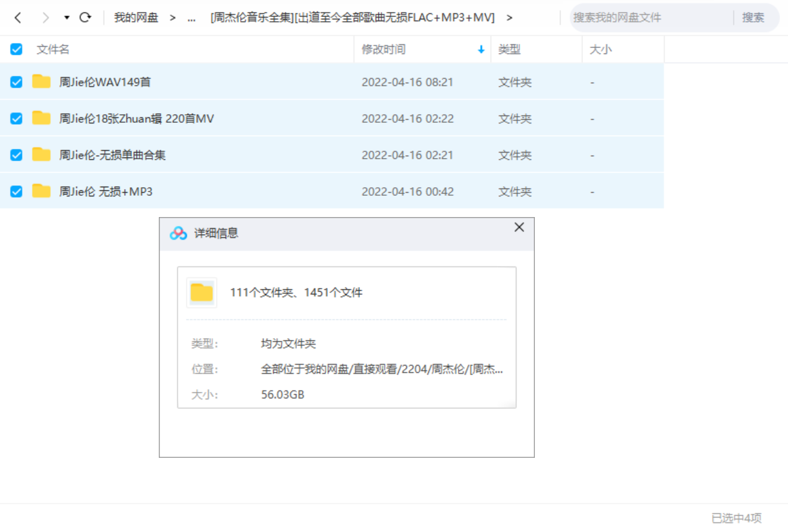Viewport: 788px width, 532px height.
Task: Click the 111个文件夹、1451个文件 text
Action: coord(296,292)
